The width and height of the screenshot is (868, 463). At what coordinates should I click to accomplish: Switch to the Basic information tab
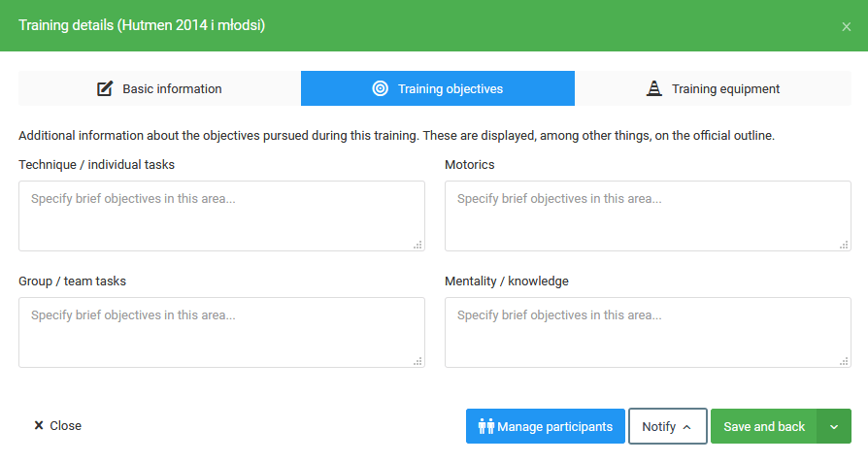172,88
